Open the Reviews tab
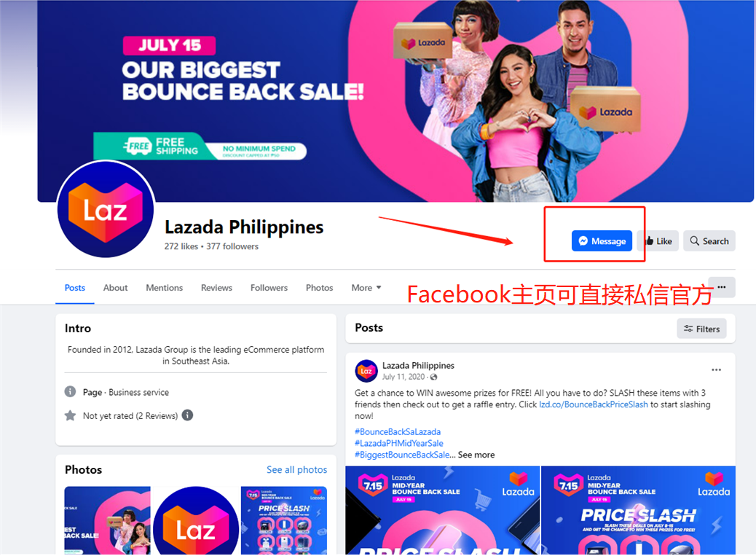Viewport: 756px width, 556px height. (x=216, y=288)
